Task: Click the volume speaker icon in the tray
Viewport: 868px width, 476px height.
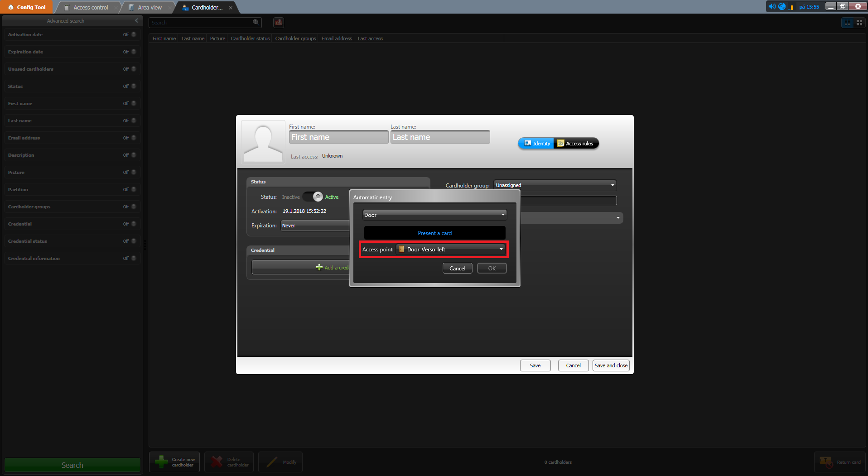Action: point(772,6)
